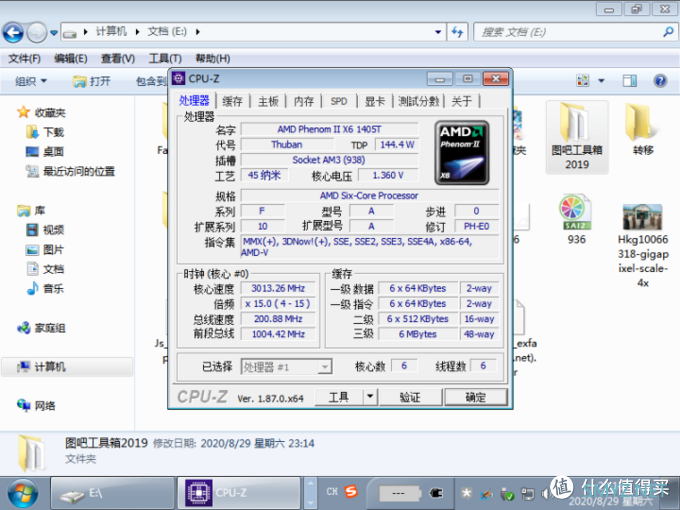Open the 视频 library
Viewport: 680px width, 510px height.
point(45,230)
